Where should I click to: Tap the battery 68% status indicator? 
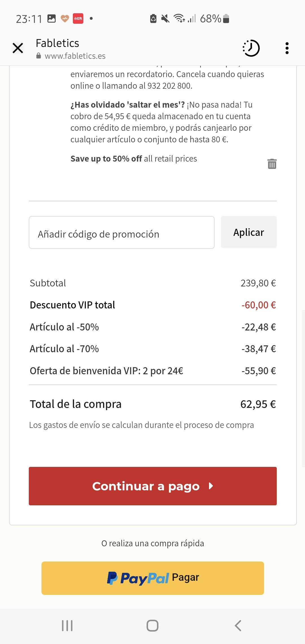pos(215,19)
